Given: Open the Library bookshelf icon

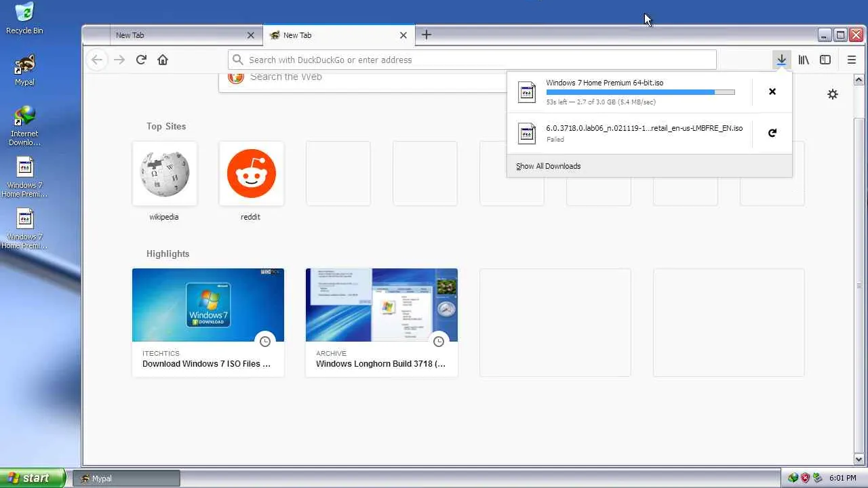Looking at the screenshot, I should pyautogui.click(x=804, y=60).
